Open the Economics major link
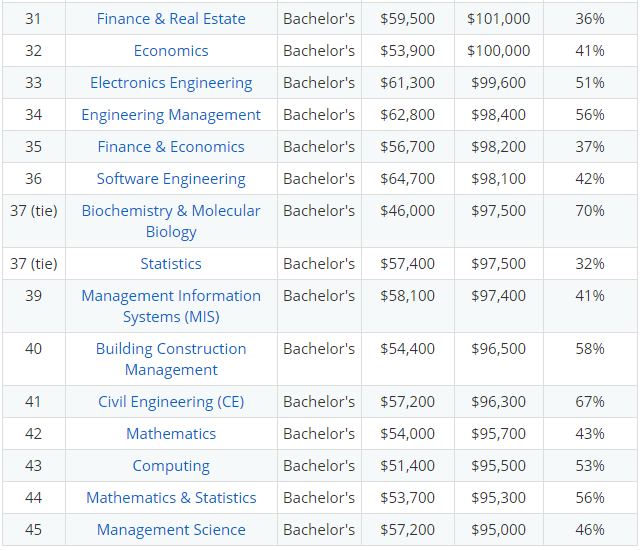Image resolution: width=642 pixels, height=551 pixels. tap(171, 51)
